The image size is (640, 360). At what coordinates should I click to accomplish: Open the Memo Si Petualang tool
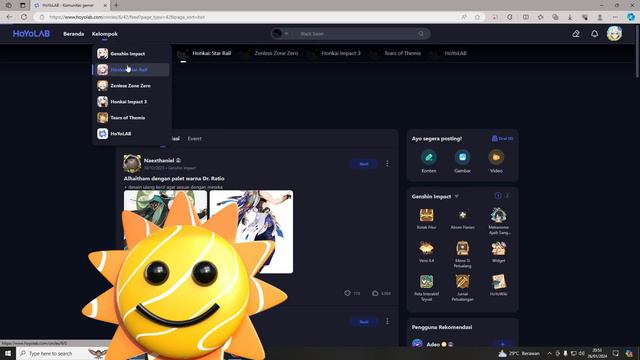[462, 255]
